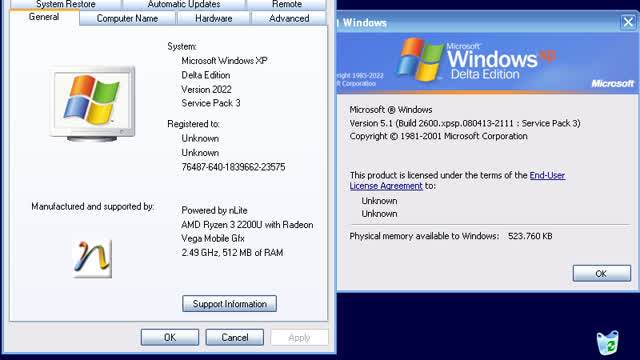Go to the Advanced tab
Image resolution: width=640 pixels, height=360 pixels.
pos(289,18)
